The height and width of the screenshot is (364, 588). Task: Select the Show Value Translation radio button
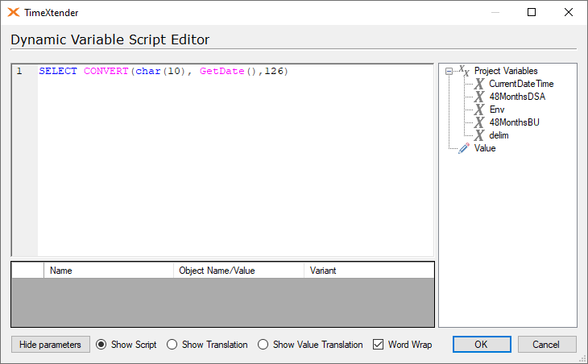[x=263, y=345]
